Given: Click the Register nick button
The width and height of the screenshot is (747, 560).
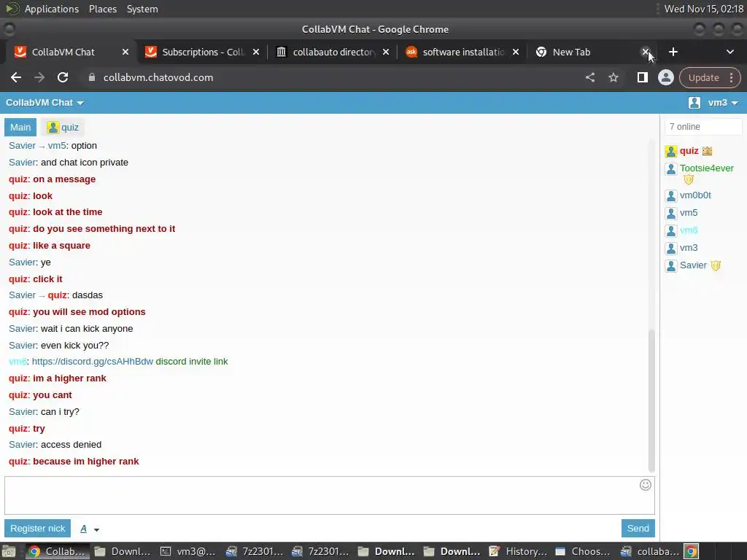Looking at the screenshot, I should (x=38, y=529).
